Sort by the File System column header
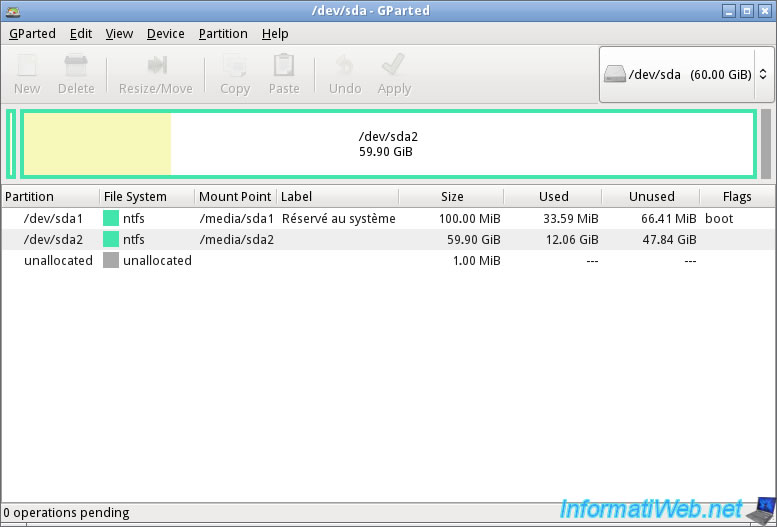 [147, 197]
